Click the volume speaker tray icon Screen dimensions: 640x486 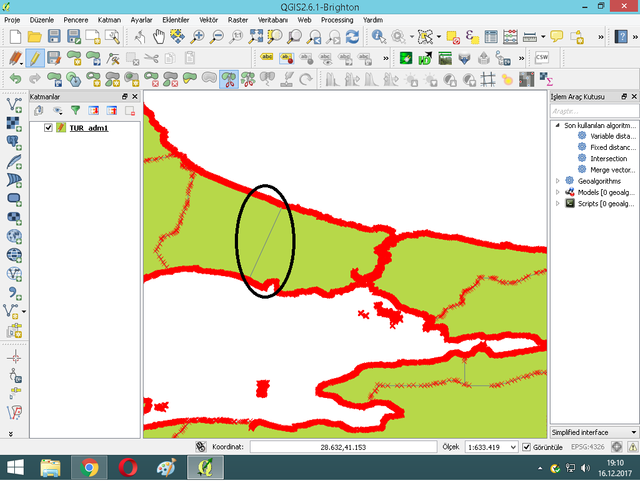tap(586, 468)
